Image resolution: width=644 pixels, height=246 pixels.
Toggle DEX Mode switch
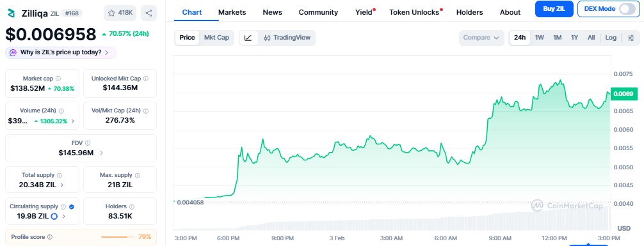coord(627,9)
